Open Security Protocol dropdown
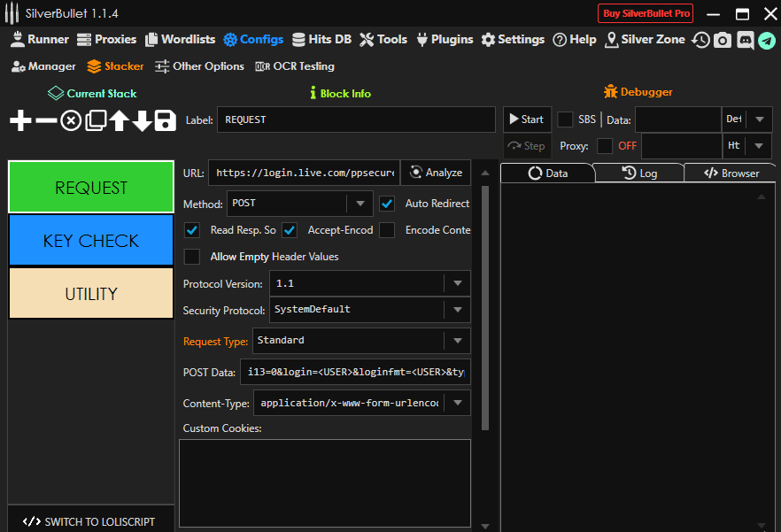Viewport: 781px width, 532px height. 458,310
